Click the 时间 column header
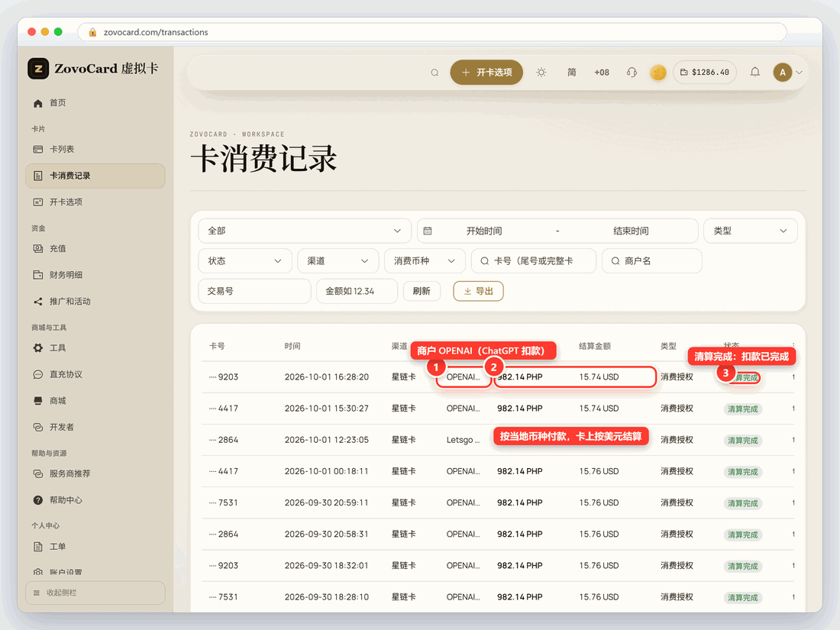Screen dimensions: 840x630 292,346
